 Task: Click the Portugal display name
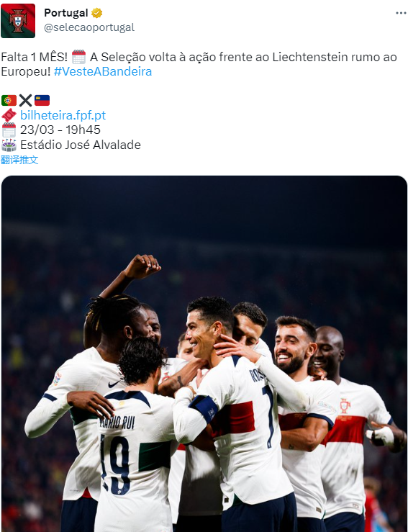pyautogui.click(x=65, y=13)
